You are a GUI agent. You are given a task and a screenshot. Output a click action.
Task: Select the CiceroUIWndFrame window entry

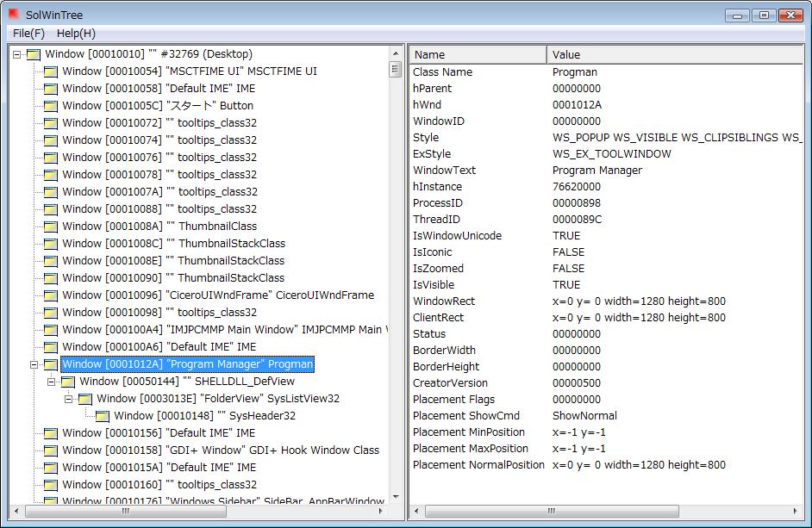(218, 295)
